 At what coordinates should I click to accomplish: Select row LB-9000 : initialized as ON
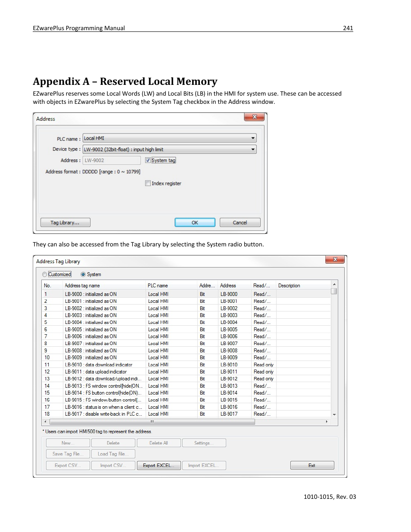[187, 294]
